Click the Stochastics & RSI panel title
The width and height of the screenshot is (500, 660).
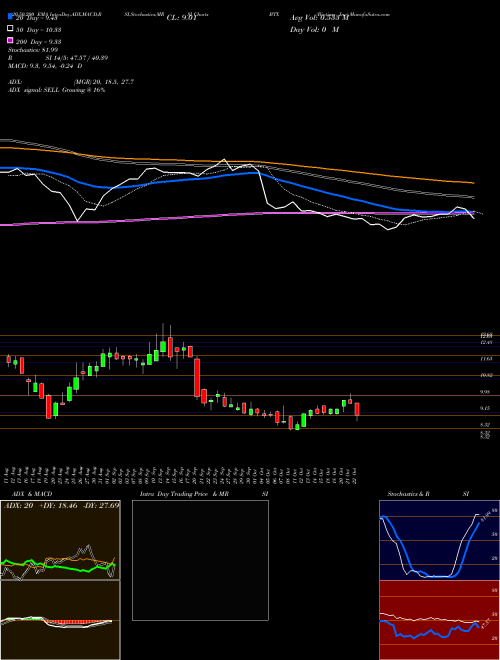(x=428, y=494)
